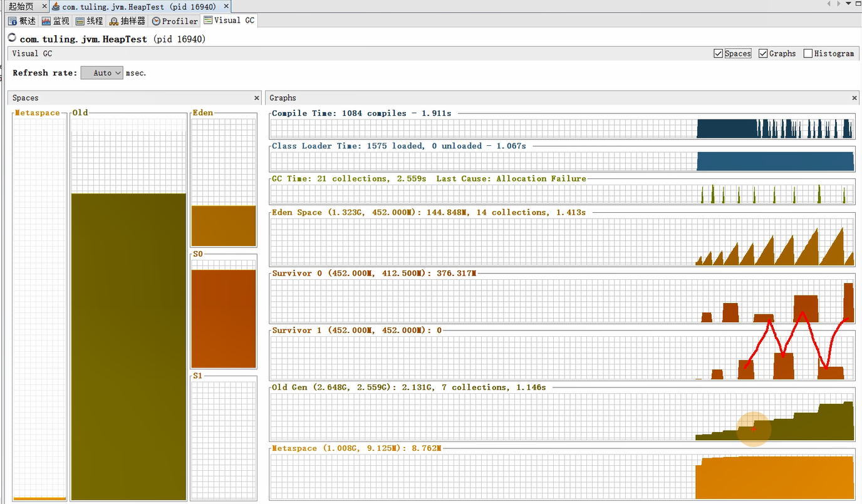Open the 监视 monitor tab
862x504 pixels.
[56, 21]
